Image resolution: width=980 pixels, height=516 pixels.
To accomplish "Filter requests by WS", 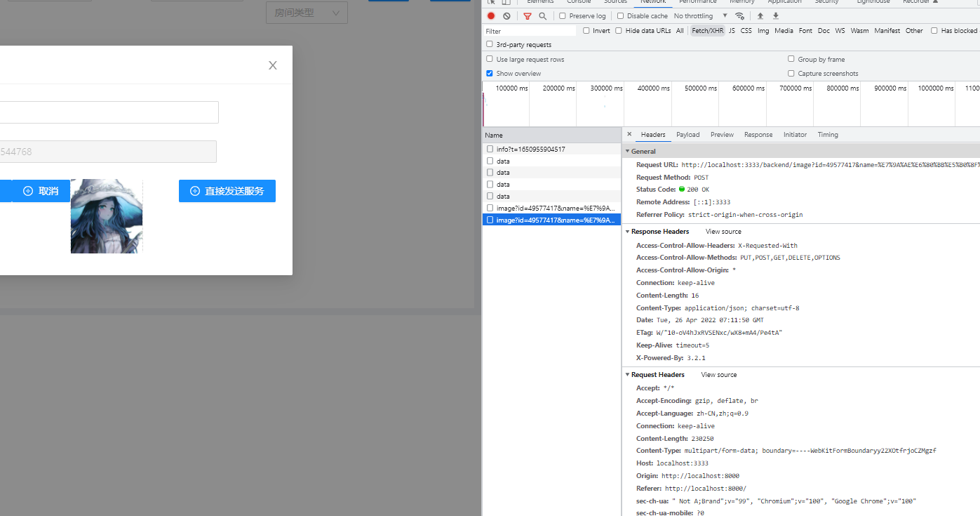I will (x=840, y=31).
